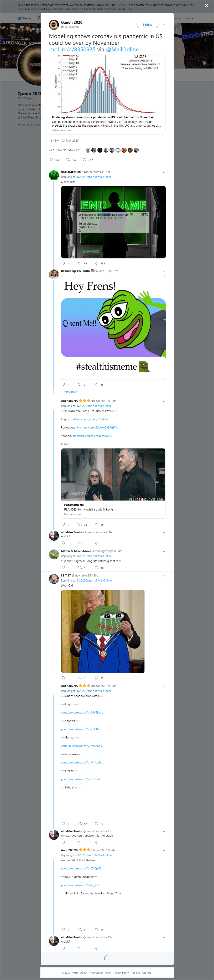Reply to I E T 17 tweet
The image size is (214, 980).
coord(63,678)
